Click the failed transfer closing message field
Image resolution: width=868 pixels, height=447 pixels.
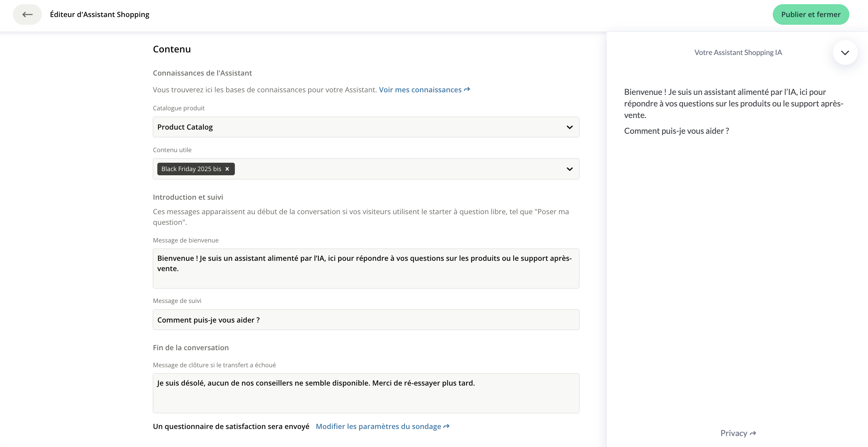tap(365, 393)
